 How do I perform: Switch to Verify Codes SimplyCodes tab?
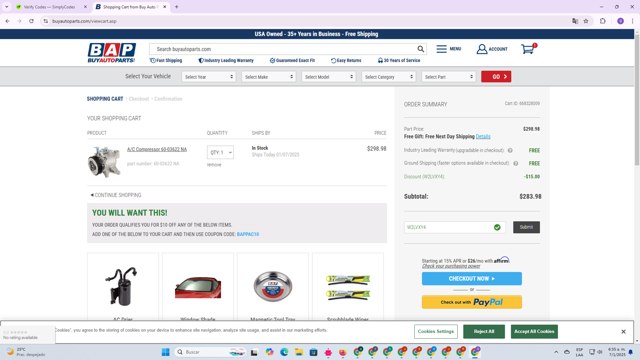49,7
